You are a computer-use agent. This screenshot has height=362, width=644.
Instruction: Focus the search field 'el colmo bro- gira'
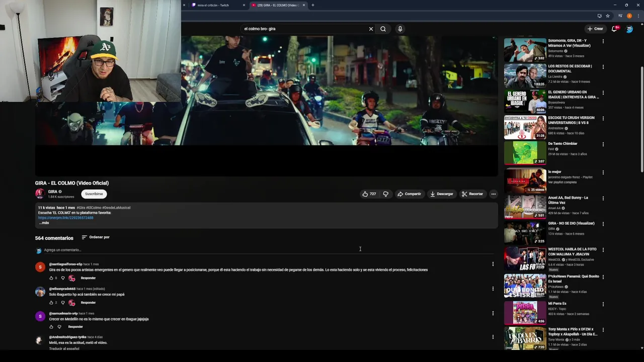coord(304,29)
